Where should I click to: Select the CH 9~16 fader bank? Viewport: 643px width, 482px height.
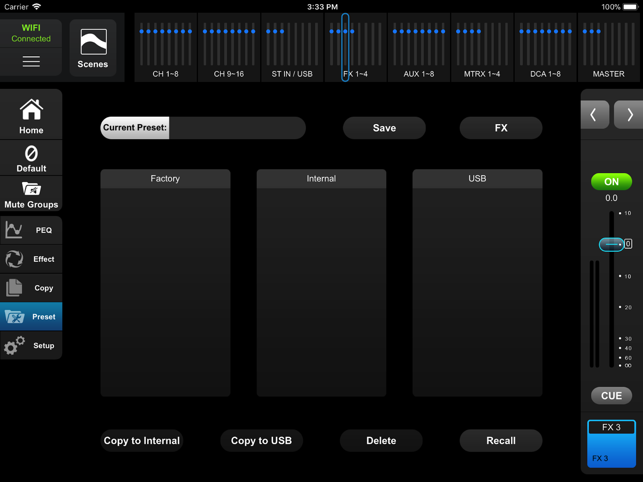tap(229, 48)
